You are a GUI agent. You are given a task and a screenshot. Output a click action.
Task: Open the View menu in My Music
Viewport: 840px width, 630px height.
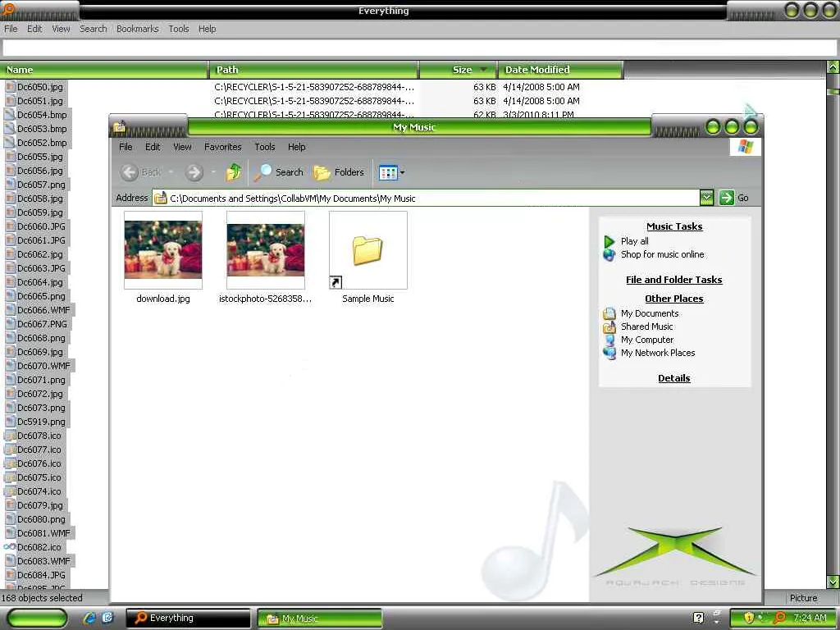click(x=182, y=147)
